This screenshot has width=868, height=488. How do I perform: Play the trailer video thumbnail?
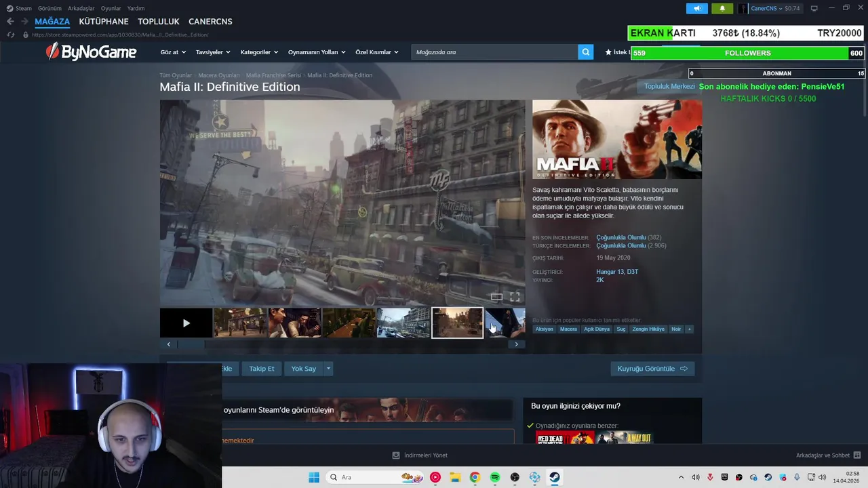pos(186,323)
